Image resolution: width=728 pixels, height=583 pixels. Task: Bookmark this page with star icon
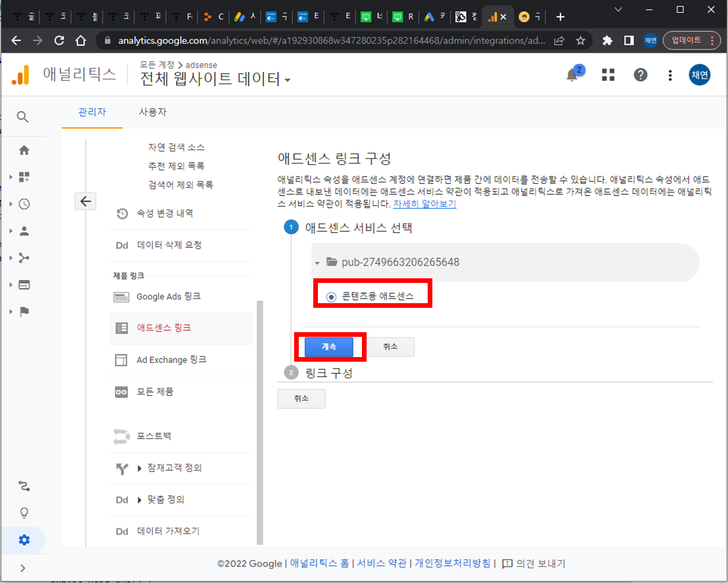(580, 40)
